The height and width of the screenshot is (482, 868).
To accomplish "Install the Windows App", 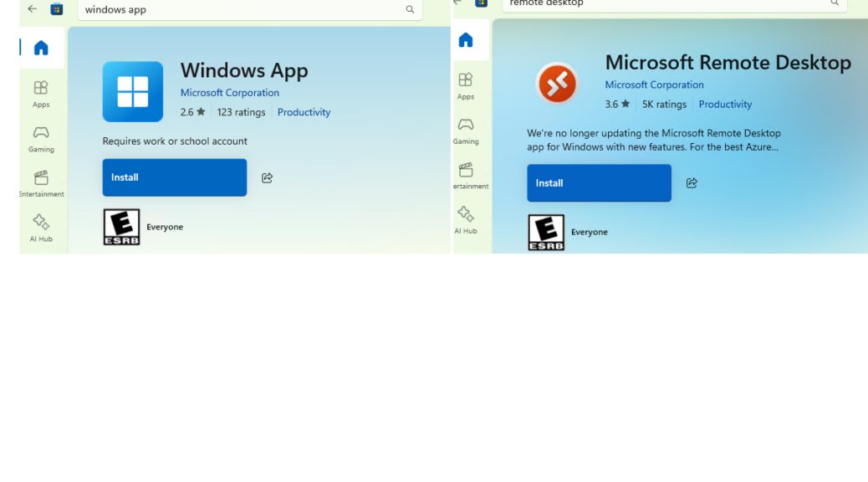I will [x=175, y=177].
